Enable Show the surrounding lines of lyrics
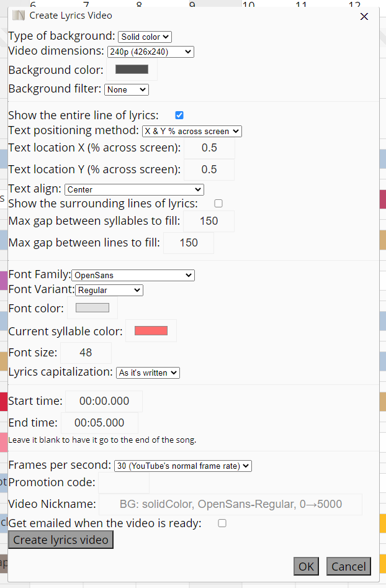386x588 pixels. [218, 203]
